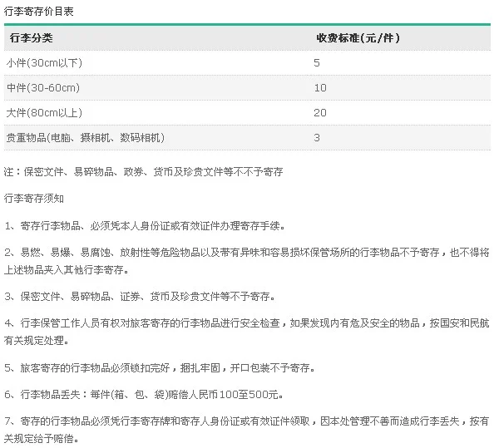This screenshot has height=448, width=494.
Task: Click the 行李分类 column header
Action: click(32, 37)
